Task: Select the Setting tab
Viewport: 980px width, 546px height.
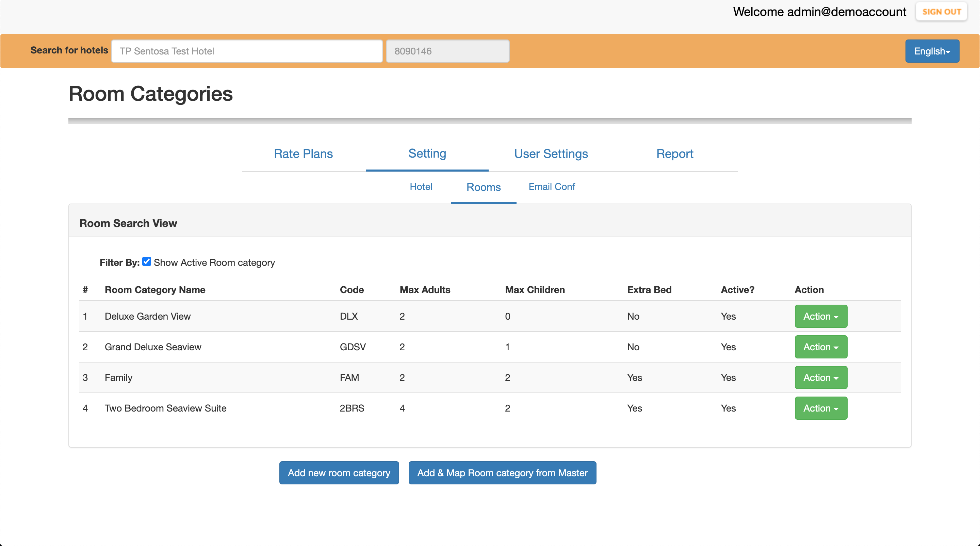Action: click(427, 154)
